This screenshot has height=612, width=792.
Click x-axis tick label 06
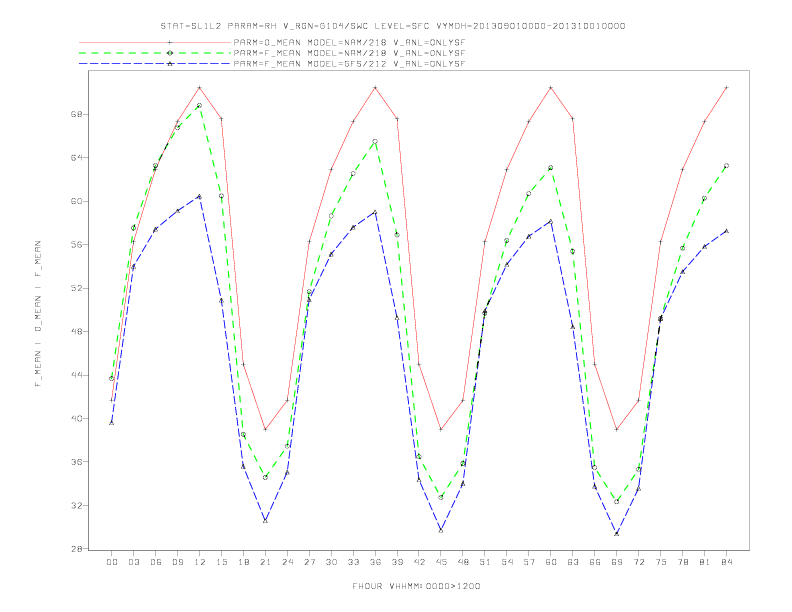[156, 562]
